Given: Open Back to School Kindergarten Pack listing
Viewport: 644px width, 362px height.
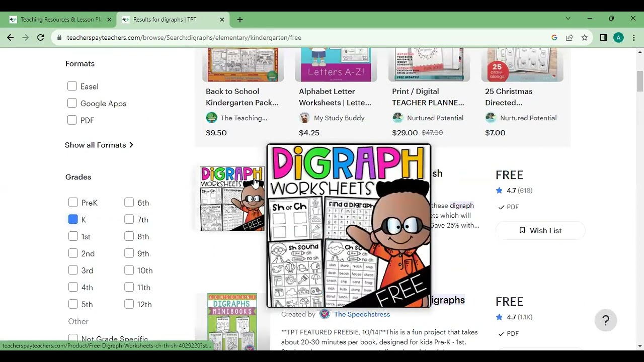Looking at the screenshot, I should click(x=242, y=97).
